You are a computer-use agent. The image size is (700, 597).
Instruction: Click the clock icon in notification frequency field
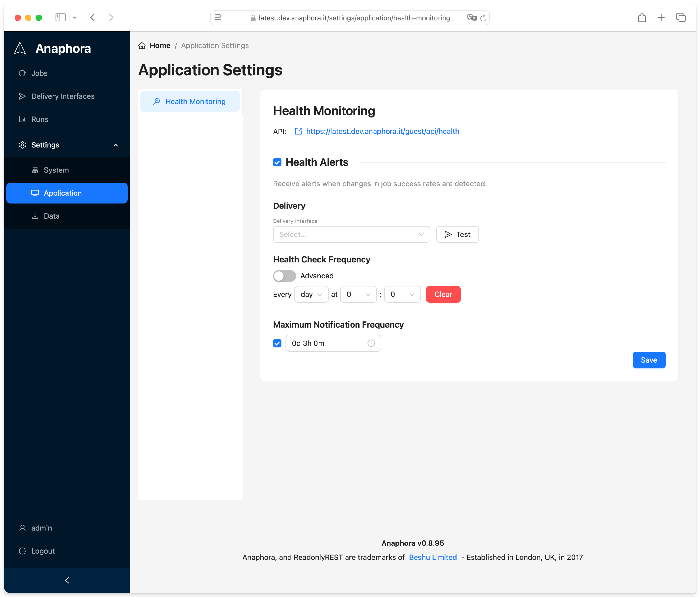[x=371, y=343]
